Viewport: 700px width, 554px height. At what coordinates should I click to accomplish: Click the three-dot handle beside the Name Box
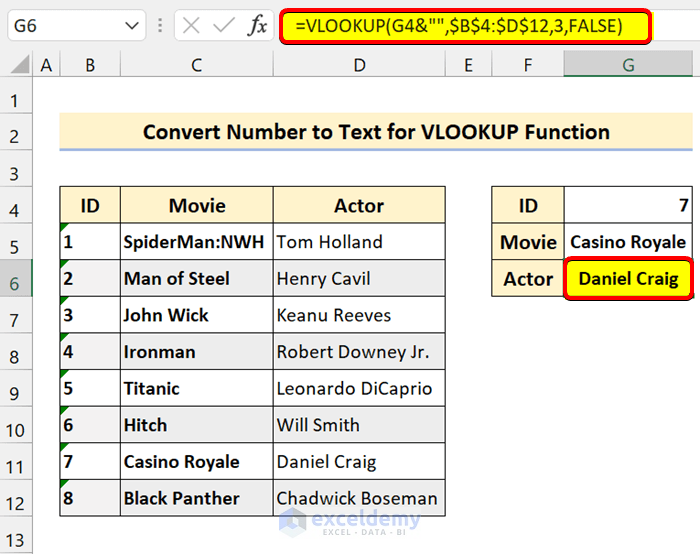(161, 26)
